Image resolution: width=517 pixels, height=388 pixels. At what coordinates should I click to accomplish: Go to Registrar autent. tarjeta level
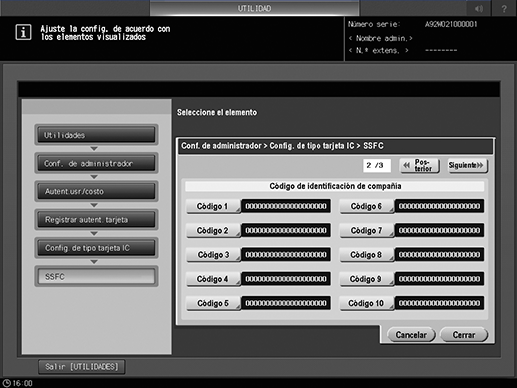click(96, 220)
